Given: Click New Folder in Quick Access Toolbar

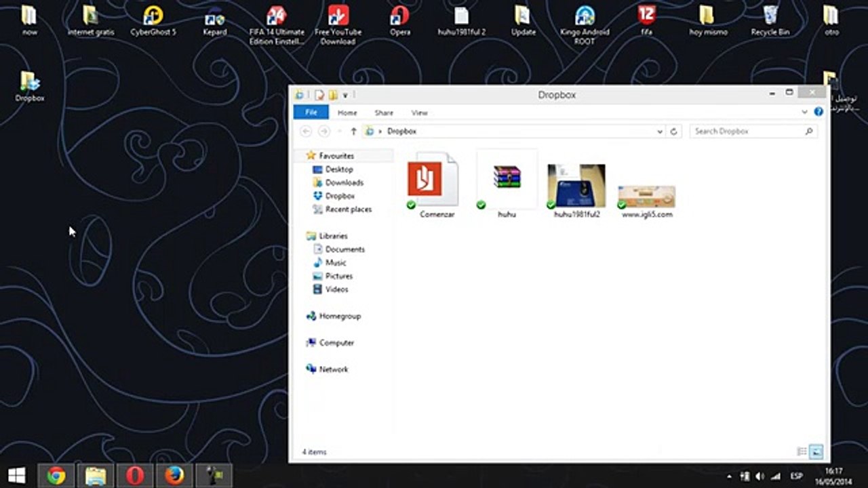Looking at the screenshot, I should 333,96.
